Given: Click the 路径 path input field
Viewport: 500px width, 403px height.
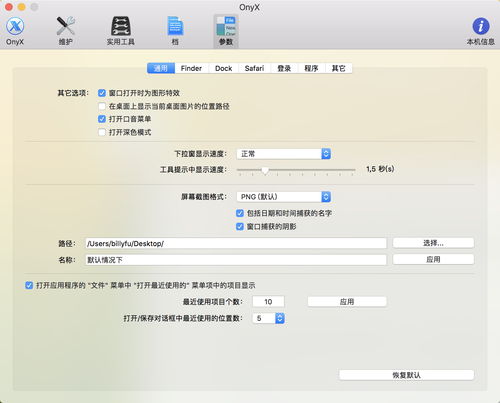Looking at the screenshot, I should [236, 243].
